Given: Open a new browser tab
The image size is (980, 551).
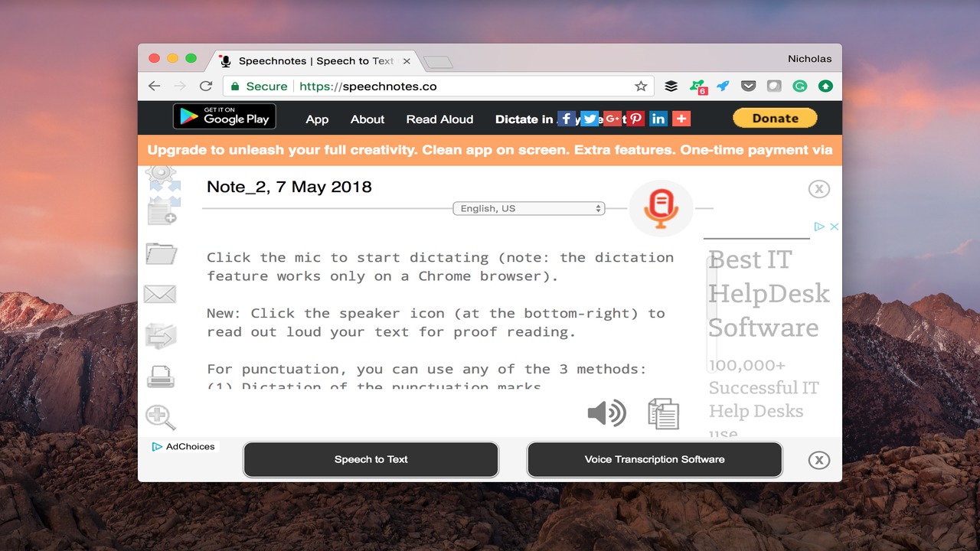Looking at the screenshot, I should (x=438, y=62).
